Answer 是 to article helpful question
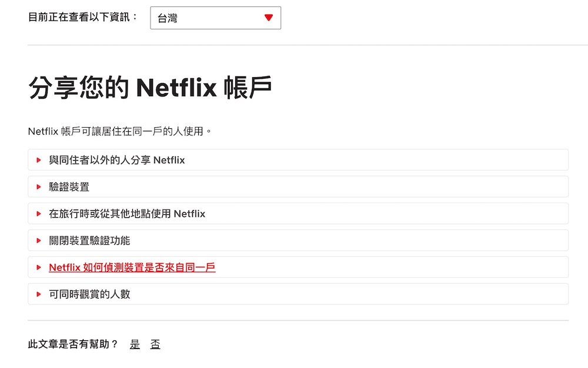This screenshot has height=368, width=588. click(x=135, y=344)
